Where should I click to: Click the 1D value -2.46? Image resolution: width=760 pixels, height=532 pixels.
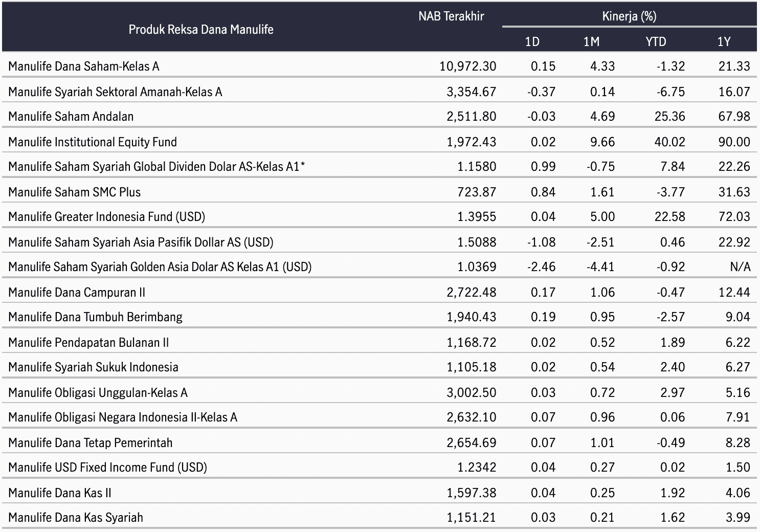(x=542, y=267)
